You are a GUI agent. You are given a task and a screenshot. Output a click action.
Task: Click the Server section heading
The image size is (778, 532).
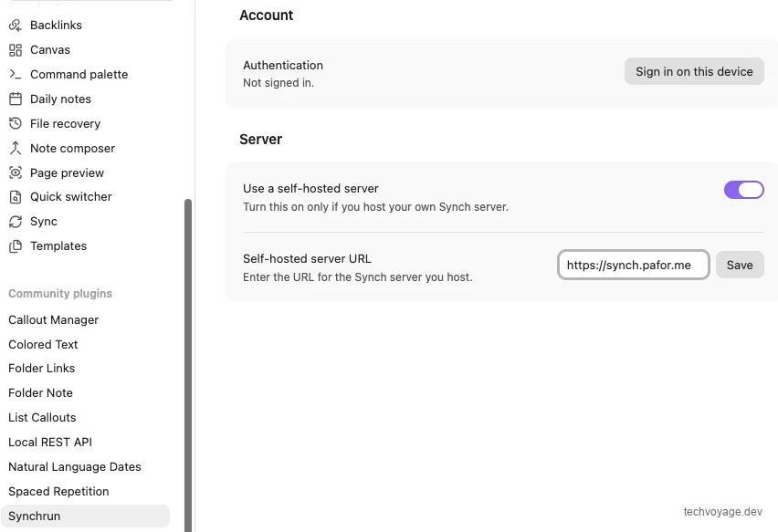tap(260, 140)
